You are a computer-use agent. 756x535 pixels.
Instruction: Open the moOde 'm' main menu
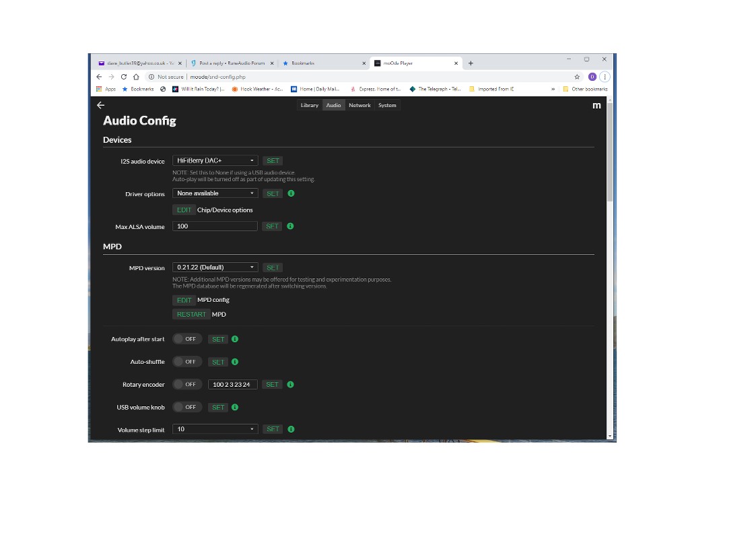click(x=596, y=106)
